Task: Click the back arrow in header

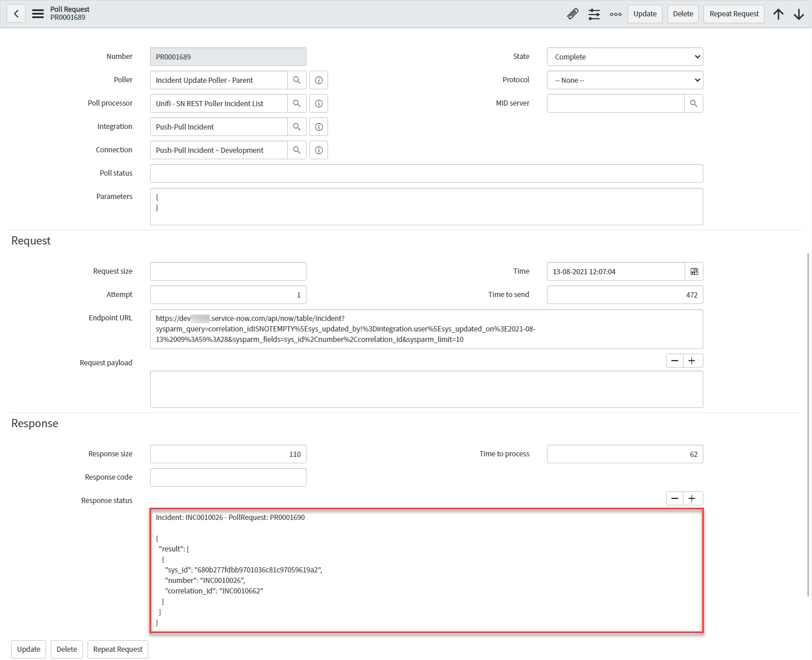Action: [16, 14]
